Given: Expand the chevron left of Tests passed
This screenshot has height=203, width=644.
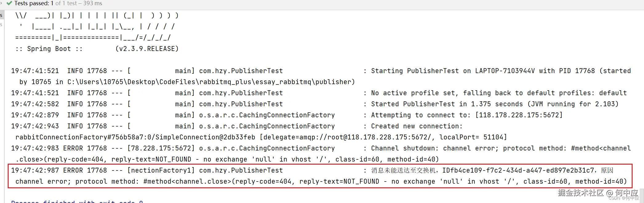Looking at the screenshot, I should pos(1,3).
